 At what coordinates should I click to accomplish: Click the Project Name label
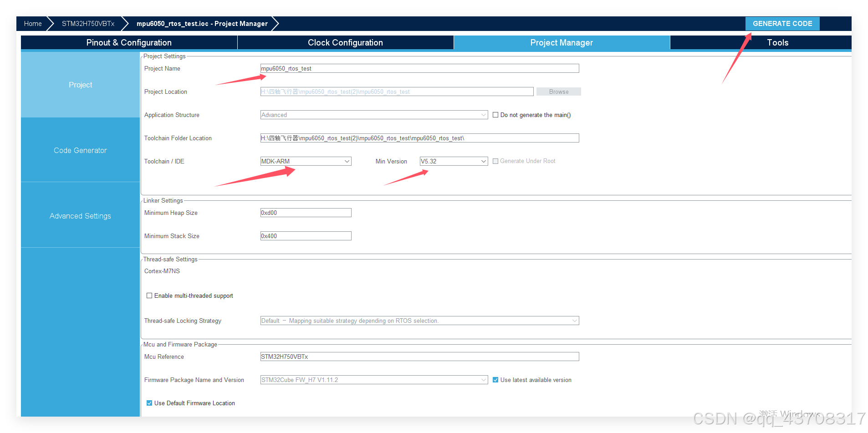[162, 68]
